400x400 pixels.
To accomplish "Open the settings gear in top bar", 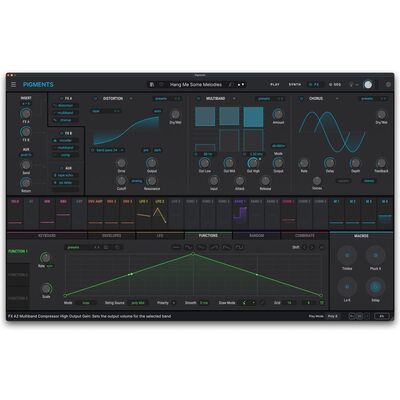I will pos(388,85).
